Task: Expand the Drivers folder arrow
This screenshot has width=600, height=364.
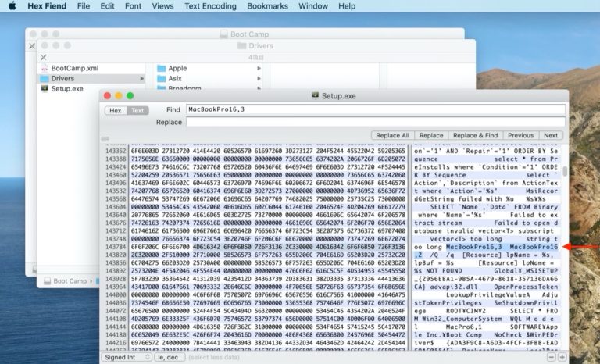Action: point(142,78)
